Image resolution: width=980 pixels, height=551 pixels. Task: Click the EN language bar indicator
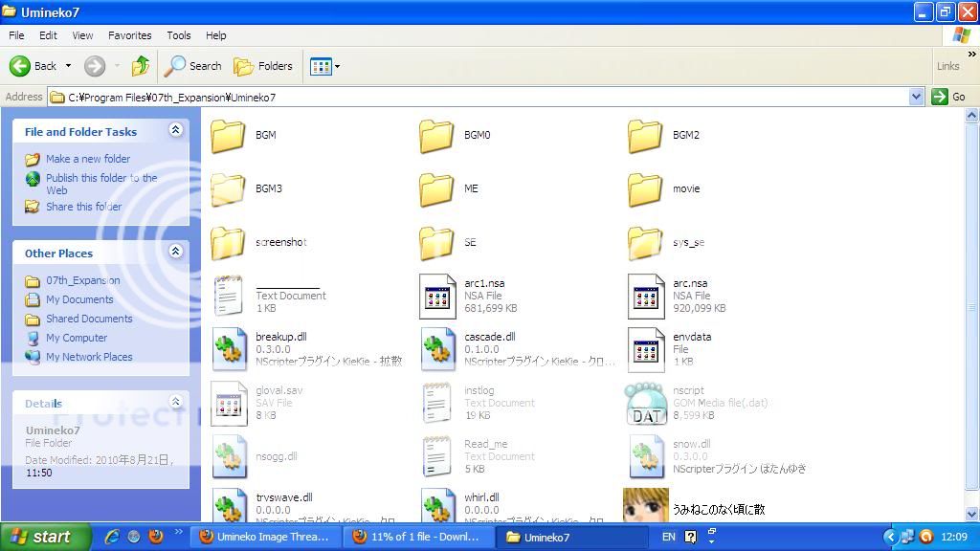[x=669, y=537]
